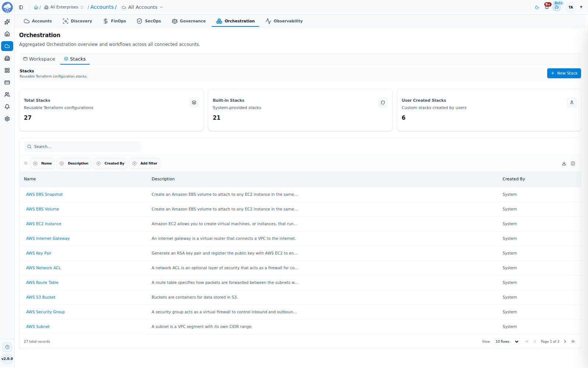Open the Discovery tab
The image size is (588, 368).
point(78,21)
